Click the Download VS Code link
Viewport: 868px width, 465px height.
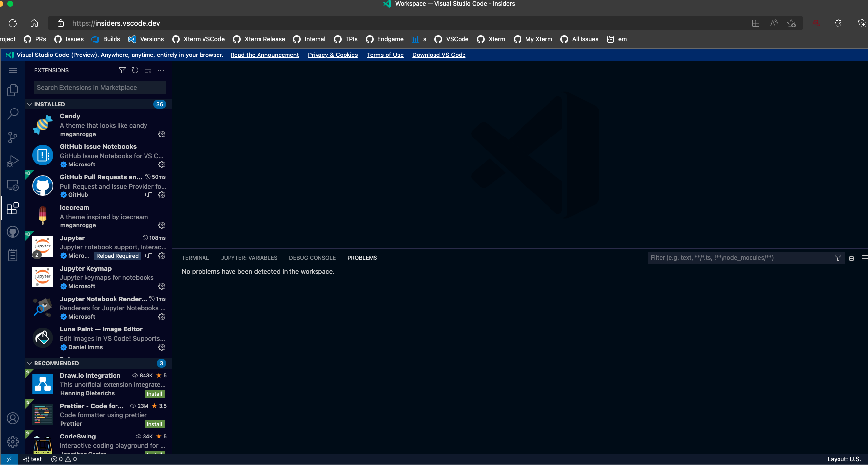(438, 55)
